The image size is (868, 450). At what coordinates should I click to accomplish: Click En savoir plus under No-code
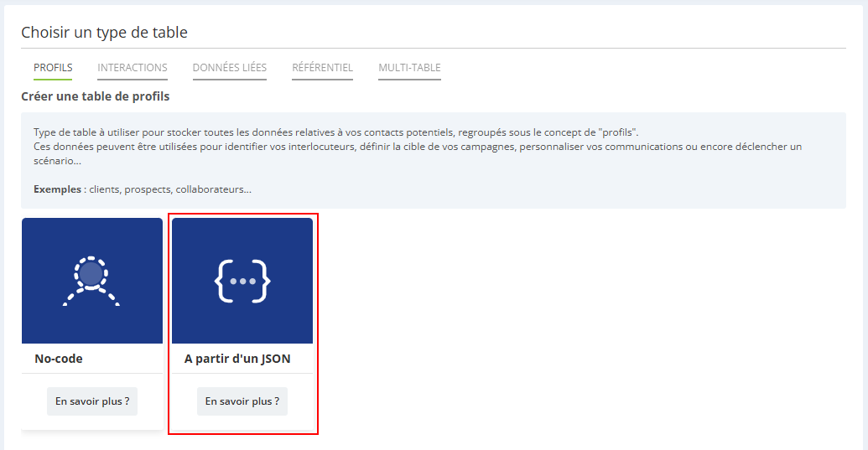pyautogui.click(x=92, y=401)
